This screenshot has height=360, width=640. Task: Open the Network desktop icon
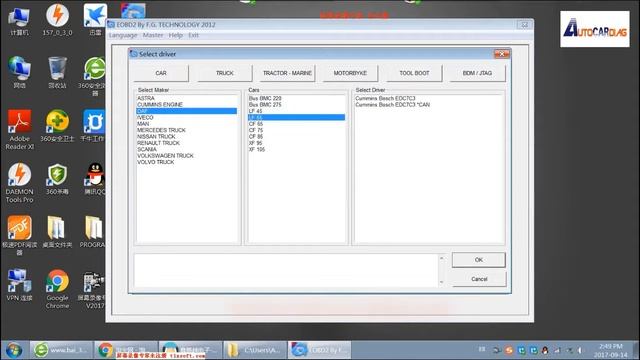(19, 72)
